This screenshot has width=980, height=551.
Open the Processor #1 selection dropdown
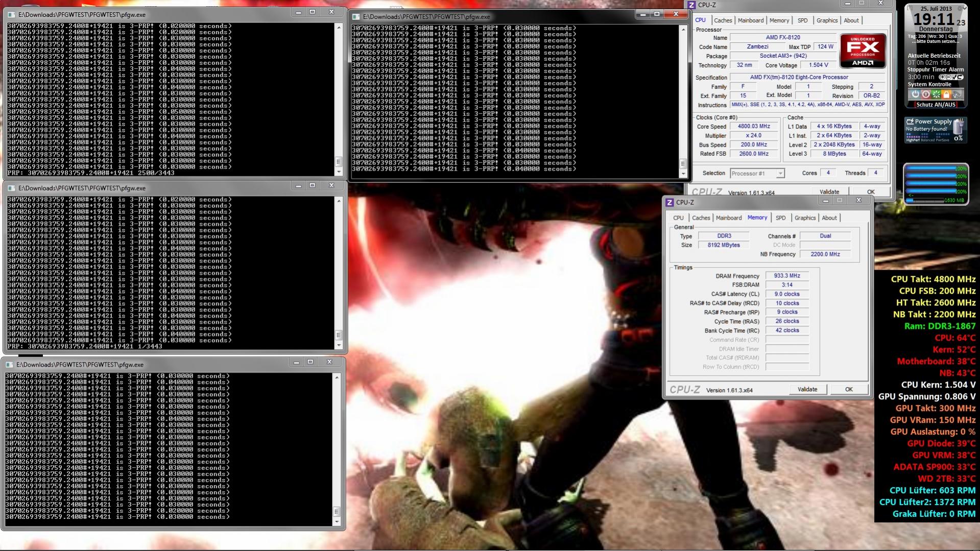757,174
